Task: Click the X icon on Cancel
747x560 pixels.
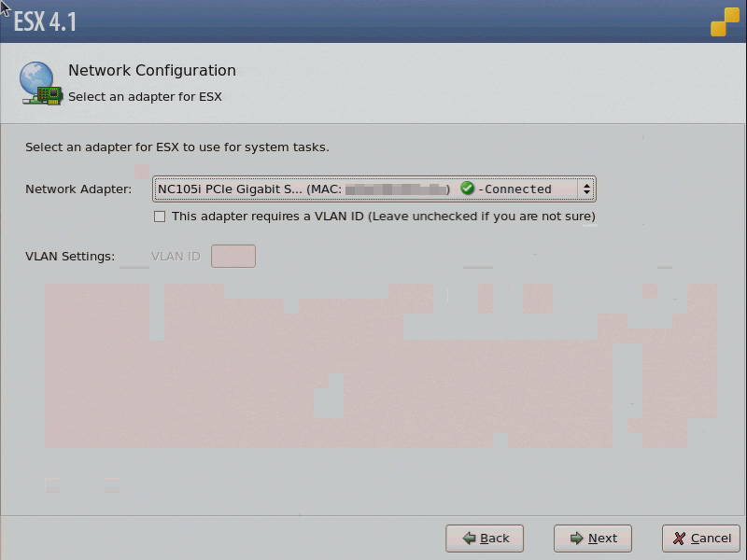Action: 679,539
